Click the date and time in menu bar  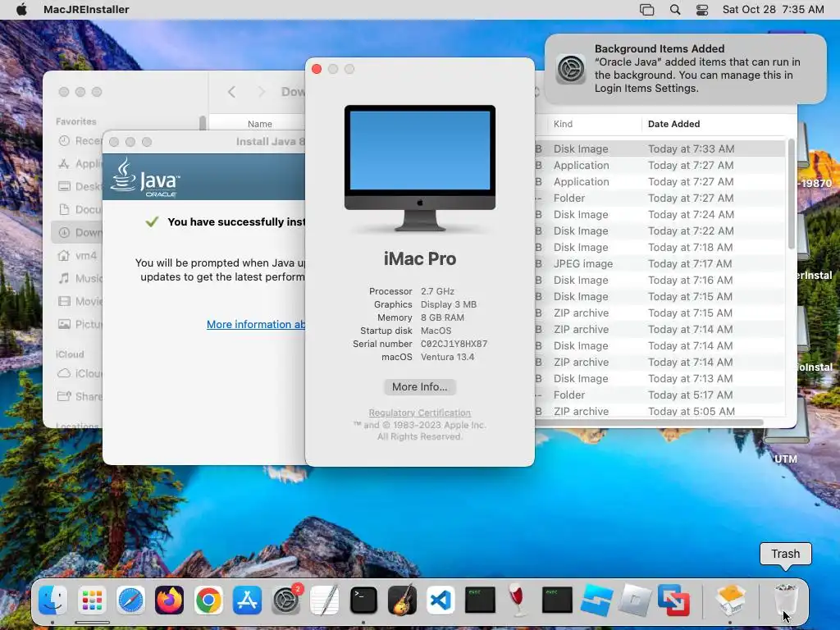pyautogui.click(x=773, y=9)
